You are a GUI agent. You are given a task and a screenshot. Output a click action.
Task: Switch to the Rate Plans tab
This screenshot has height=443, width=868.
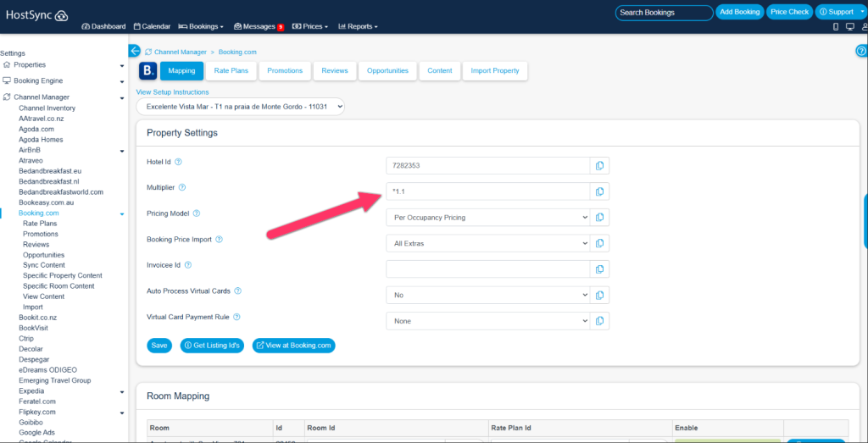pyautogui.click(x=231, y=71)
